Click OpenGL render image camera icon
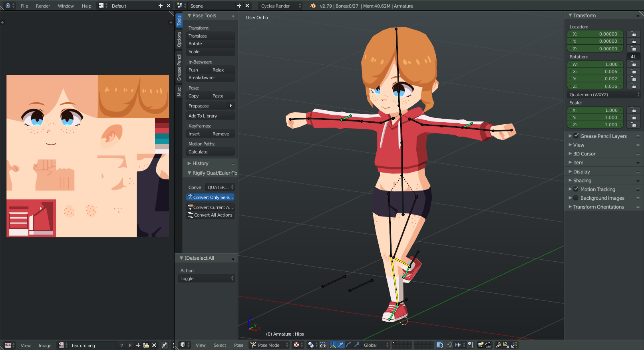The image size is (644, 350). (480, 345)
